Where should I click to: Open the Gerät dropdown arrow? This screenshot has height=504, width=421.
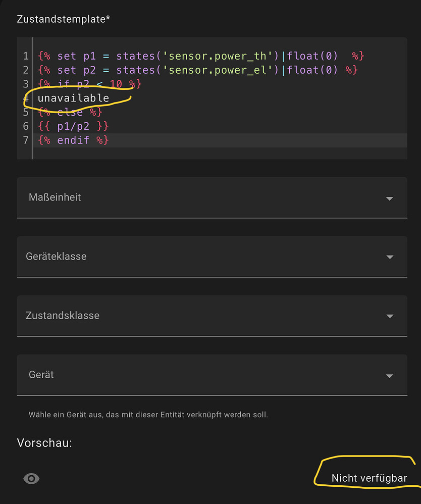390,375
